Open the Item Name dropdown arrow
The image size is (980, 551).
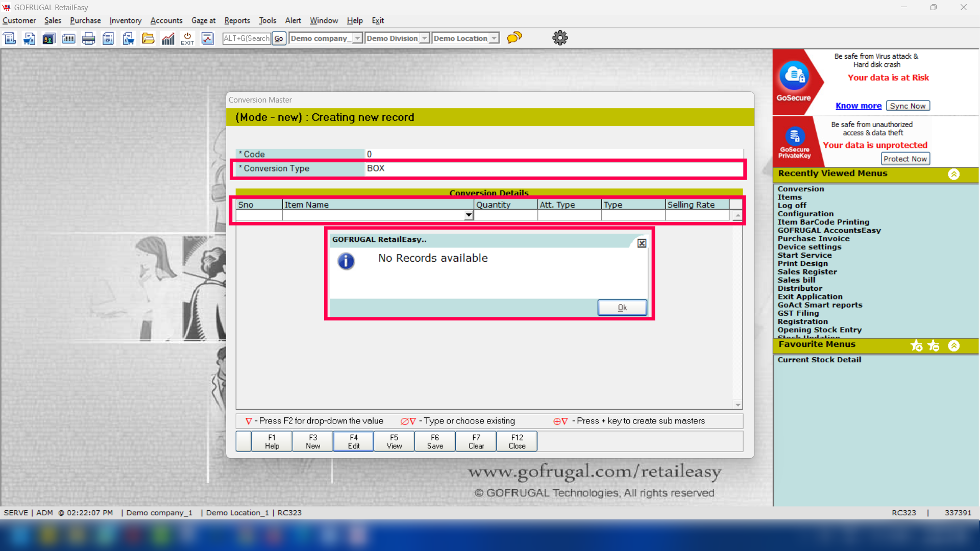click(469, 216)
